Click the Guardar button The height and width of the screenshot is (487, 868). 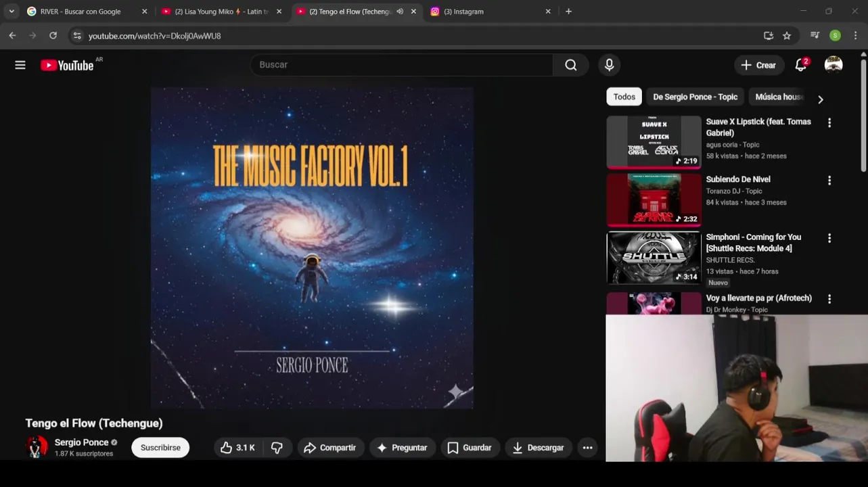470,448
